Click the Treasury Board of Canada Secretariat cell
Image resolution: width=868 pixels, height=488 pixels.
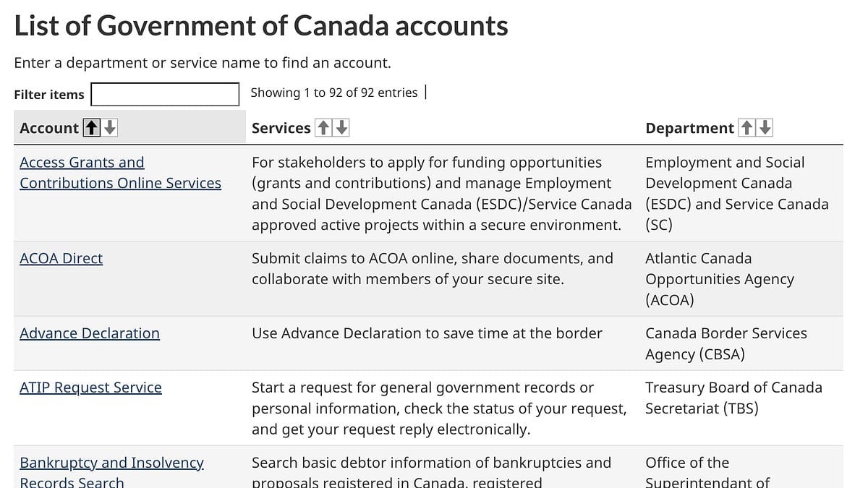pyautogui.click(x=733, y=398)
